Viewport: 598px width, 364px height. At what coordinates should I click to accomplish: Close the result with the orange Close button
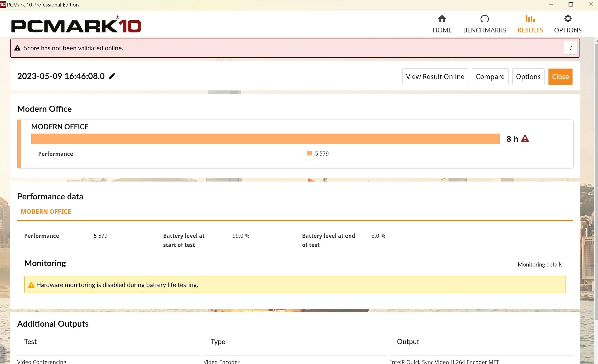[560, 77]
